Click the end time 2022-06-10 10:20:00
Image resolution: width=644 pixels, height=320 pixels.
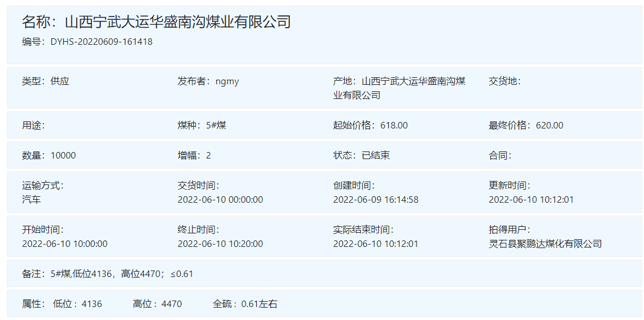coord(220,243)
